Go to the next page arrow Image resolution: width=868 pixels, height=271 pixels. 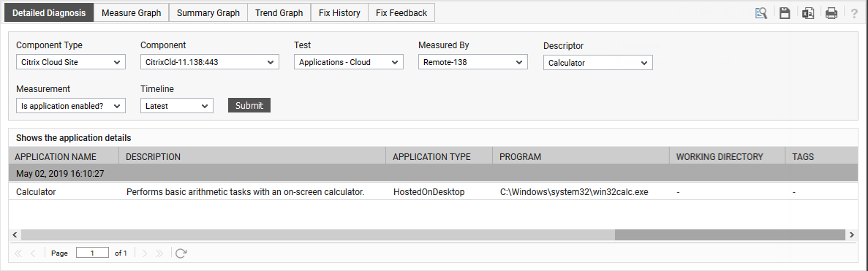(x=145, y=253)
